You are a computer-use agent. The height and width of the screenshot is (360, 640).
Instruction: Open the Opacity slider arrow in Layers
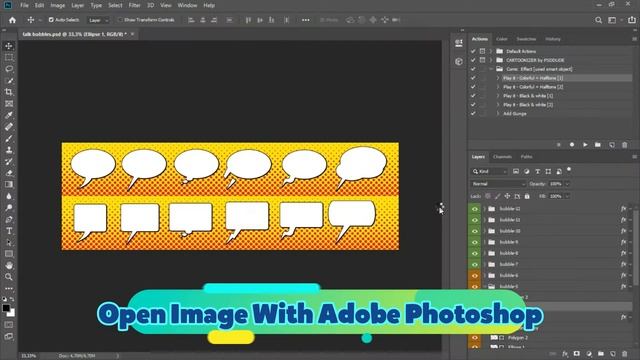pyautogui.click(x=567, y=184)
